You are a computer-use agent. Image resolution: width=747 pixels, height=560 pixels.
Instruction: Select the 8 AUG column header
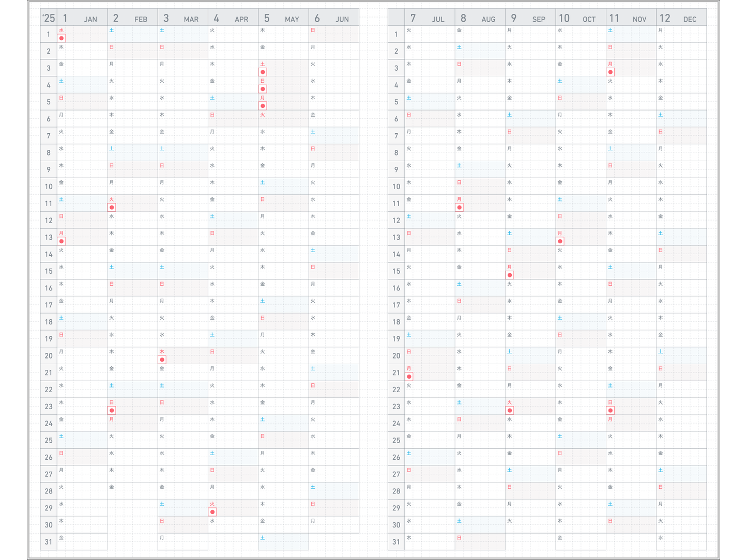tap(480, 18)
